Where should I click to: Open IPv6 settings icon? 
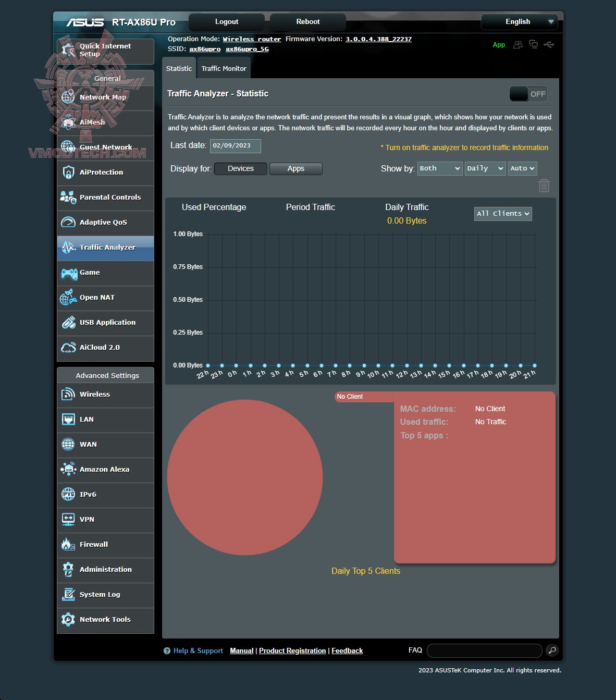[x=68, y=494]
